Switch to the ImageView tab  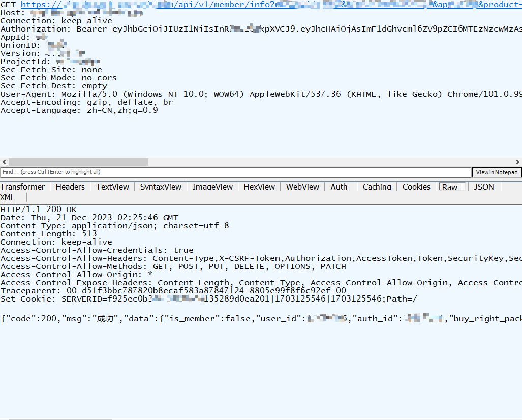point(212,187)
